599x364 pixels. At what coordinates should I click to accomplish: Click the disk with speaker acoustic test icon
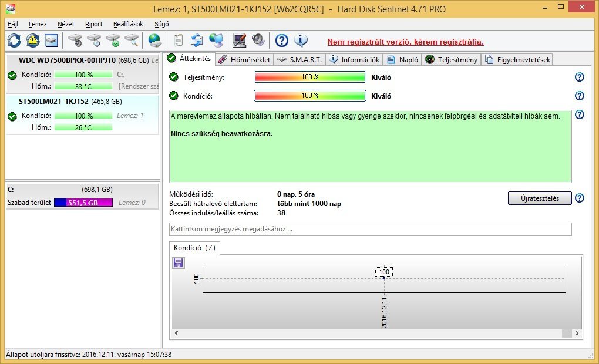click(x=75, y=41)
